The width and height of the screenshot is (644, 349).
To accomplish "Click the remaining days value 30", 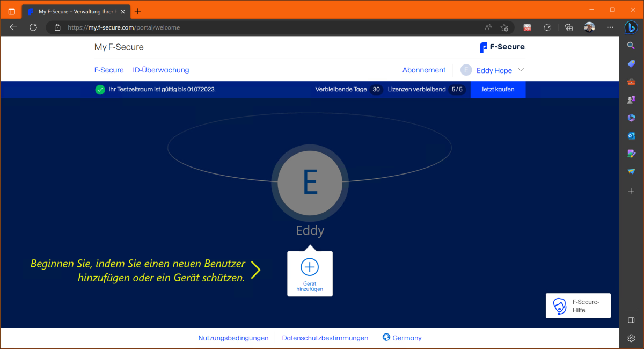I will pos(376,90).
